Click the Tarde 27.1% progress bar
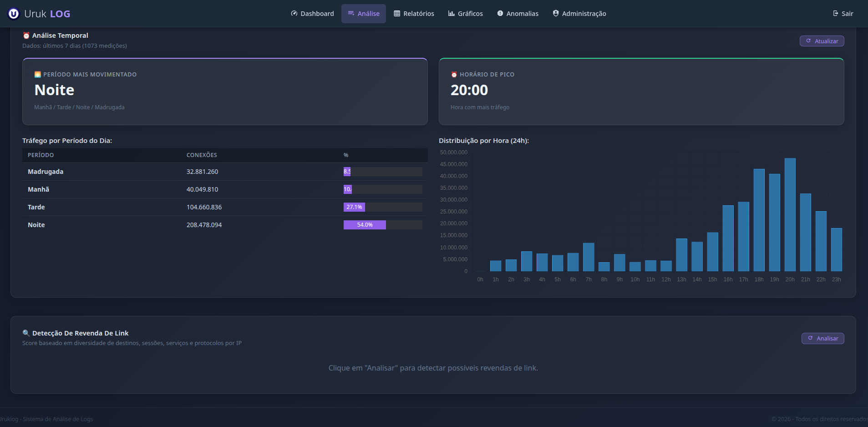 [354, 207]
